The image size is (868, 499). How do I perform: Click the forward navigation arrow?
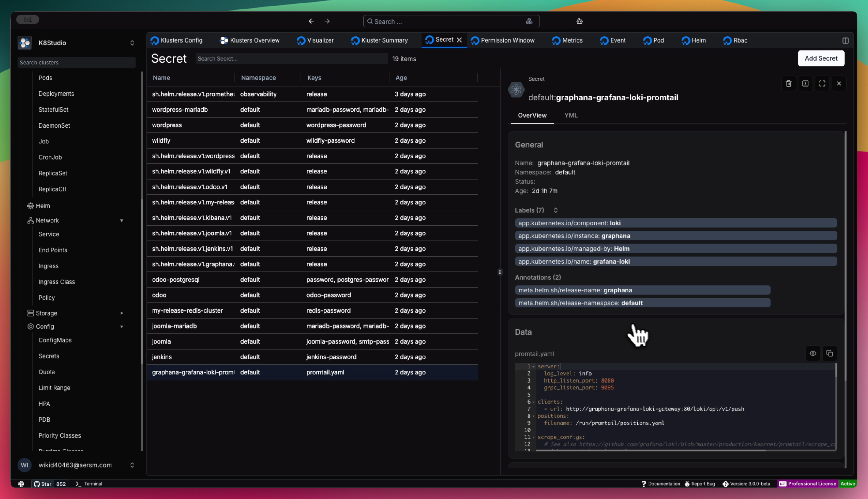tap(327, 21)
